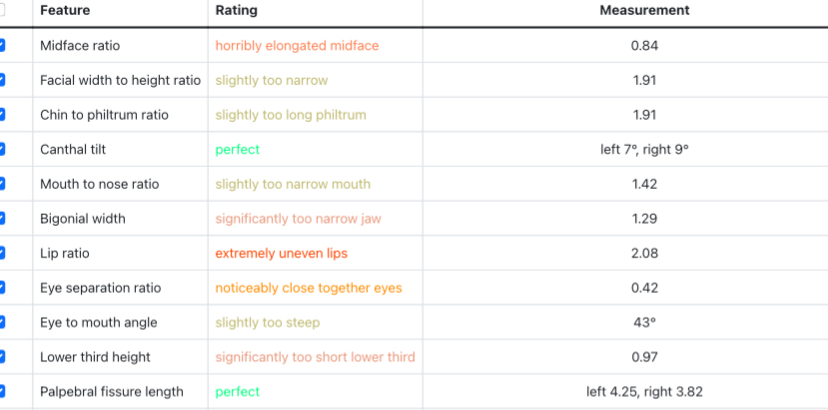Select the "Mouth to nose ratio" feature cell
The width and height of the screenshot is (828, 410).
tap(99, 184)
